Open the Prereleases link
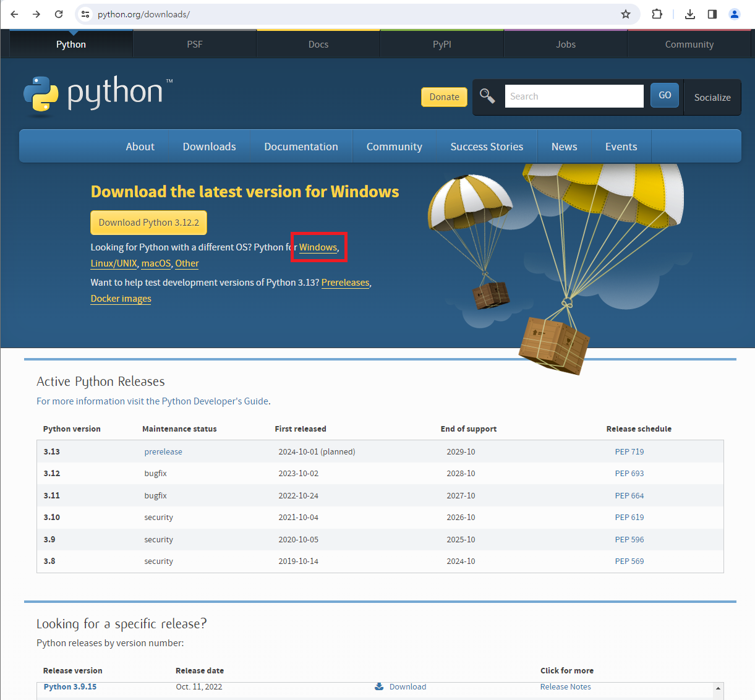Image resolution: width=755 pixels, height=700 pixels. click(346, 283)
